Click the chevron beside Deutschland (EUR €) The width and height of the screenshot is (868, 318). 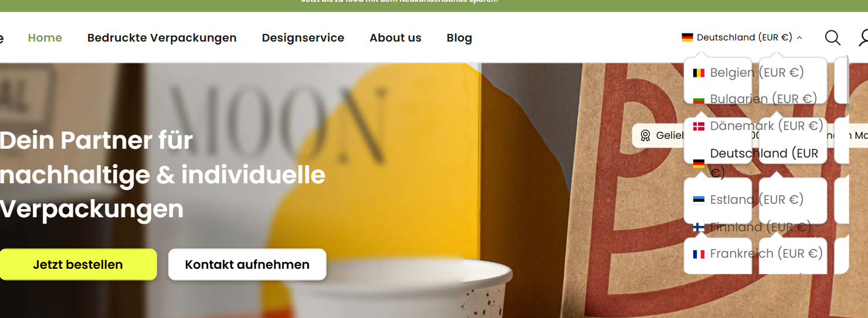click(799, 38)
